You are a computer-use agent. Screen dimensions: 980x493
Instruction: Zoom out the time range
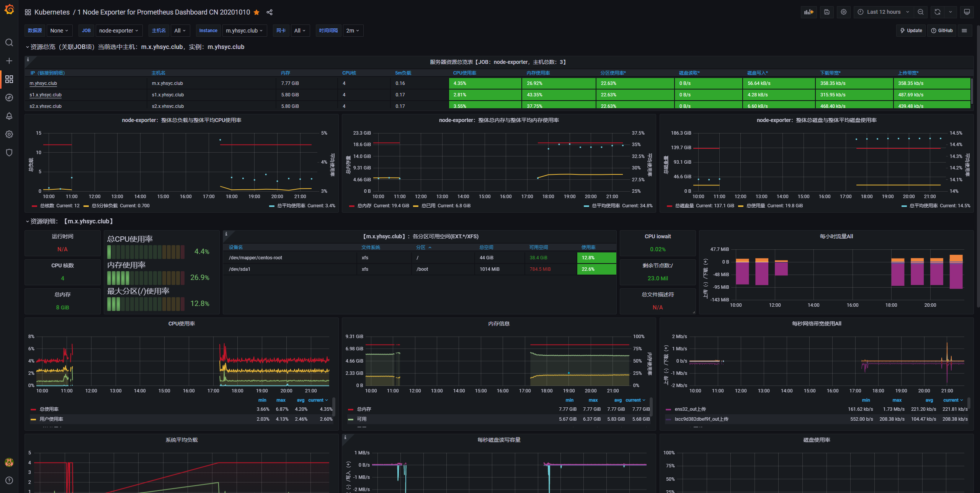(x=921, y=12)
